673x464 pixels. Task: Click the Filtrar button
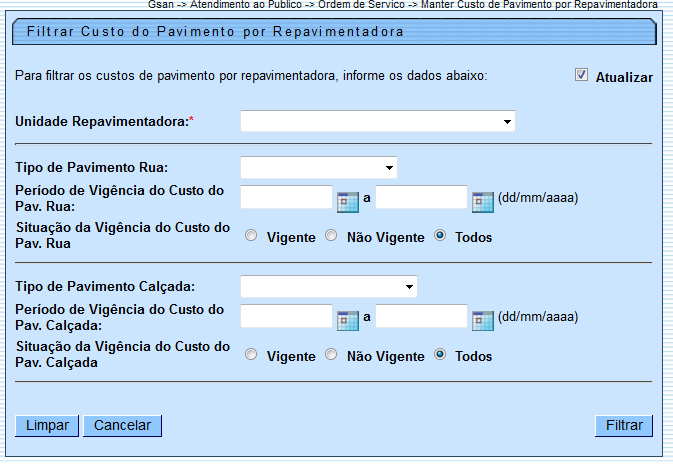(x=624, y=425)
